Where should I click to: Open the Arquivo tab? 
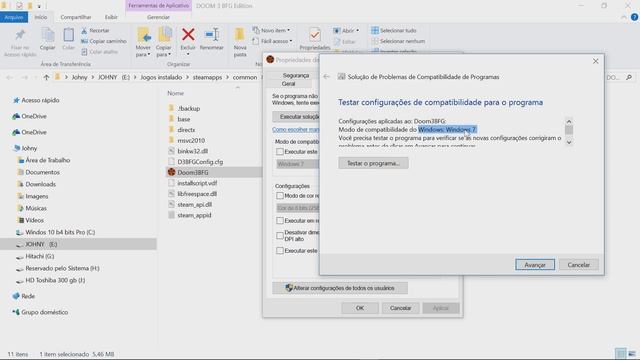point(14,17)
